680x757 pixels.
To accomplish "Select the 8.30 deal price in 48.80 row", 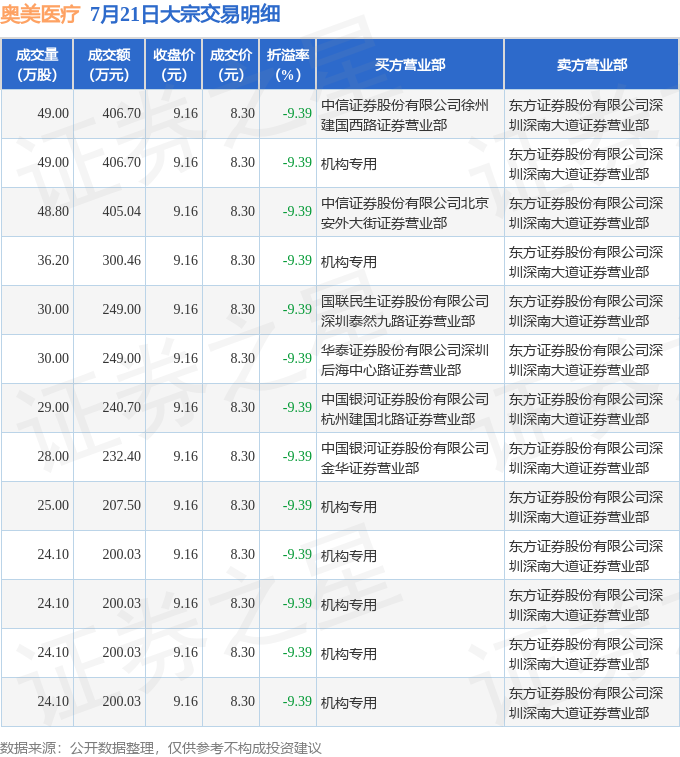I will tap(243, 211).
